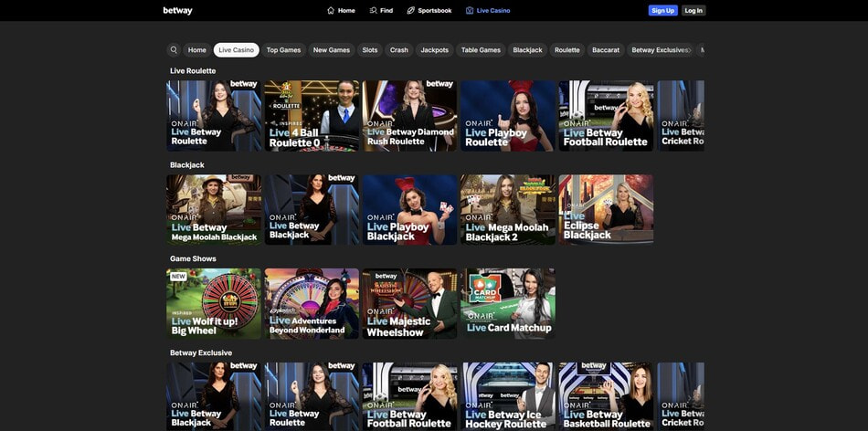Open the Baccarat category pill
The image size is (868, 431).
click(606, 50)
